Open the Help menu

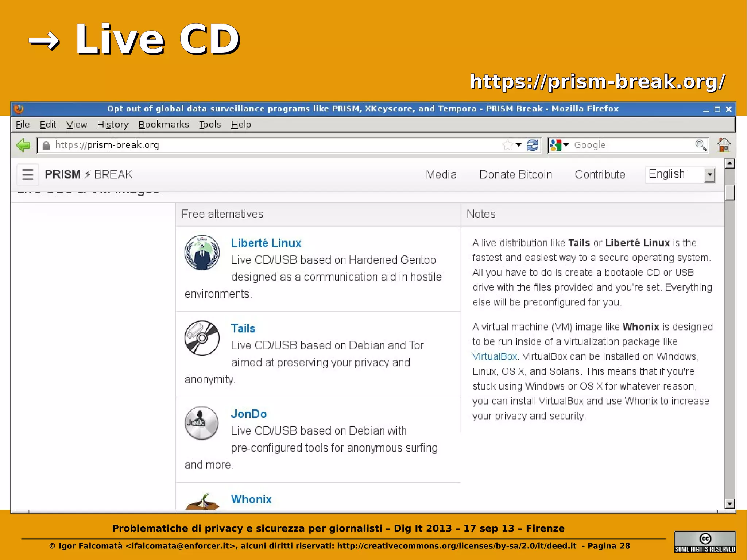(x=241, y=124)
